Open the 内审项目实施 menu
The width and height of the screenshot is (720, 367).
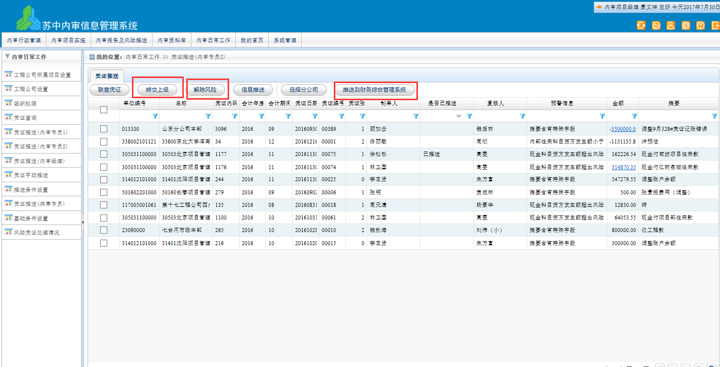click(68, 40)
